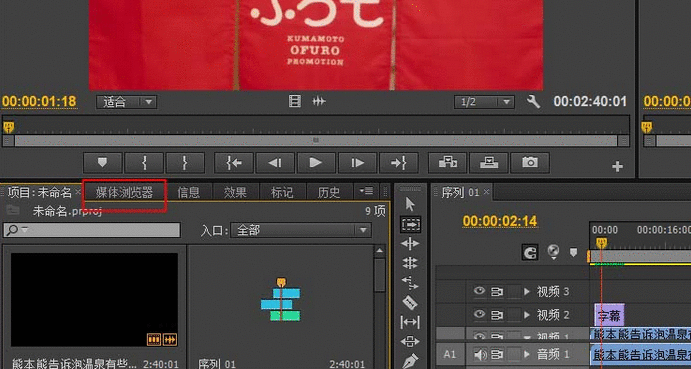The width and height of the screenshot is (691, 369).
Task: Click the Go to Out point button
Action: tap(398, 163)
